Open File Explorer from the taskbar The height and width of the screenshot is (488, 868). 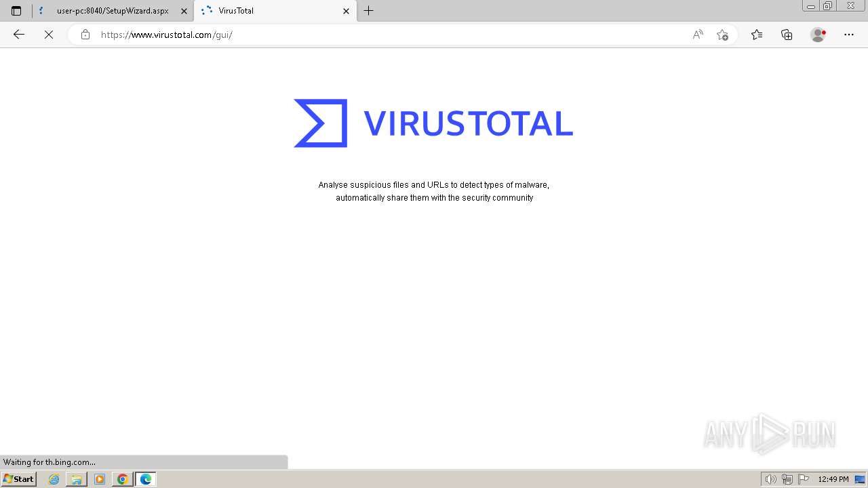[x=77, y=479]
